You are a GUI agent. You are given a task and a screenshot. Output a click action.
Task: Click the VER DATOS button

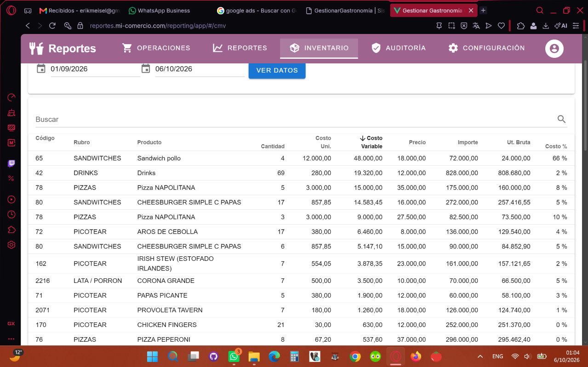click(x=277, y=70)
